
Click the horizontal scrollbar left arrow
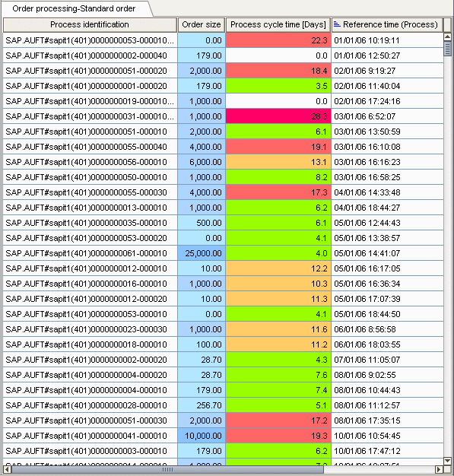coord(8,469)
